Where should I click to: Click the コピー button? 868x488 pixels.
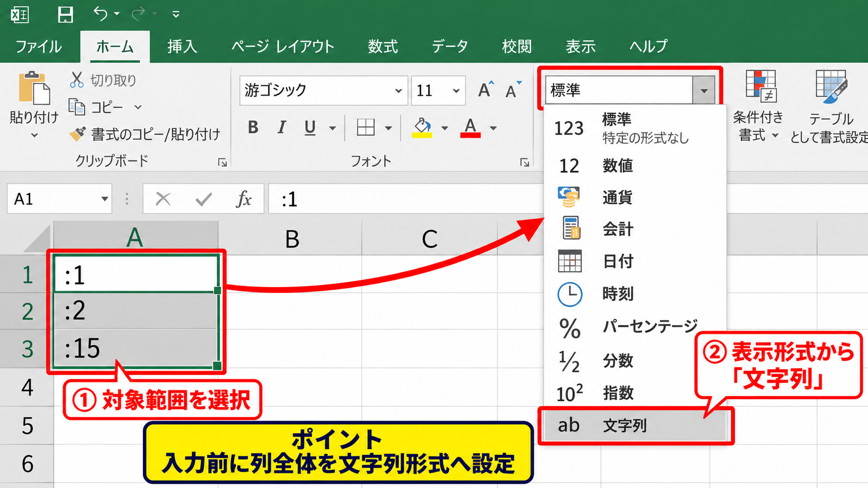(x=97, y=107)
